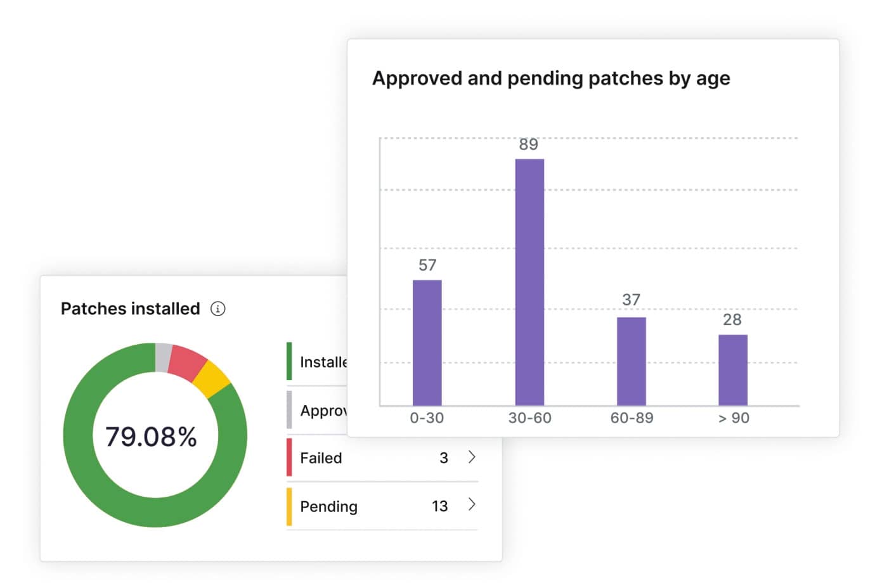This screenshot has width=875, height=588.
Task: Click the red donut chart segment
Action: (x=188, y=362)
